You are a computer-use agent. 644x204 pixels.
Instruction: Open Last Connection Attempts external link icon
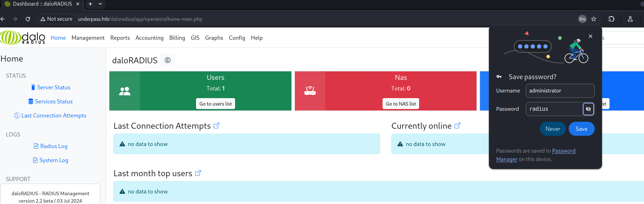click(216, 126)
